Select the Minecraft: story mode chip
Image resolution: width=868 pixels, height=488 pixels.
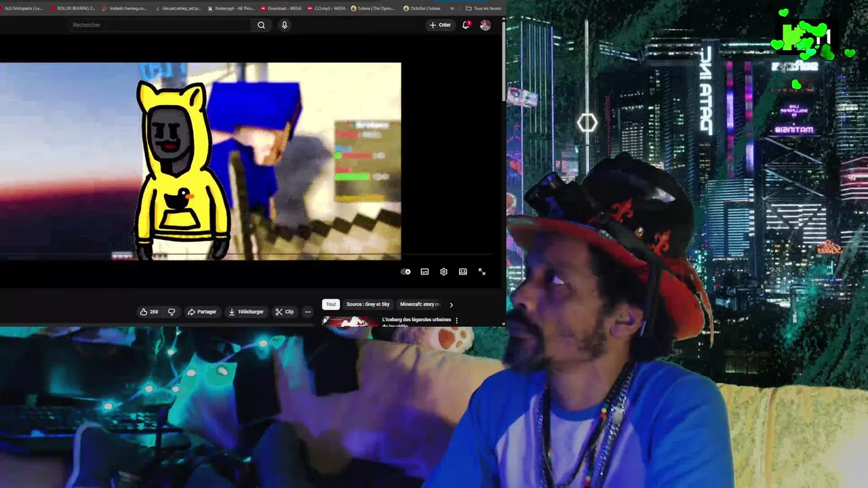click(420, 304)
